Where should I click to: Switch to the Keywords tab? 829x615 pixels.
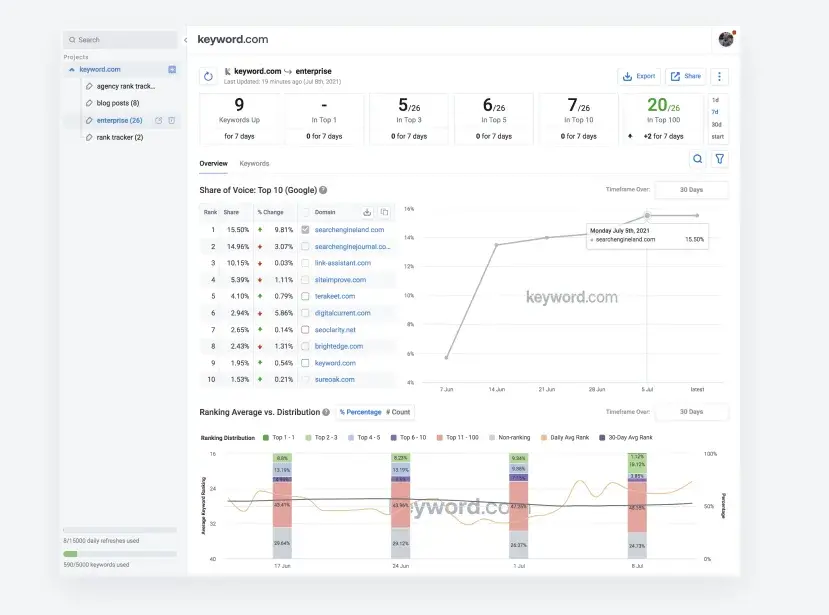pyautogui.click(x=254, y=163)
